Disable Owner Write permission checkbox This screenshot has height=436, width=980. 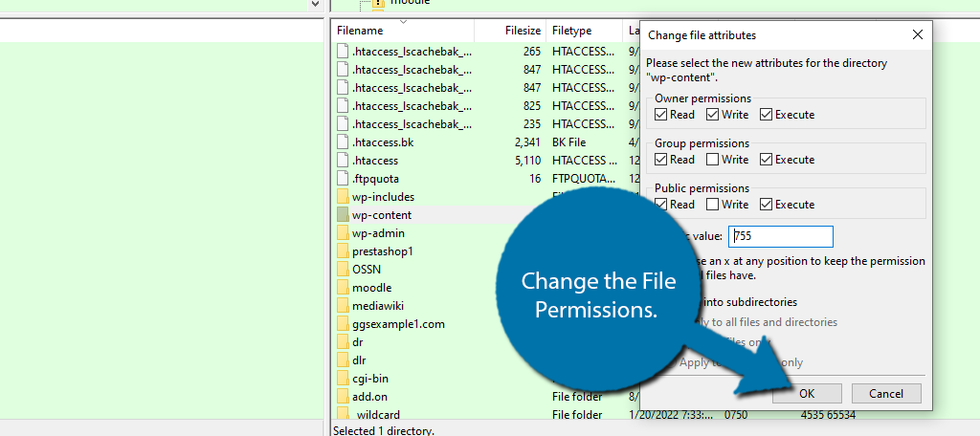(x=714, y=115)
